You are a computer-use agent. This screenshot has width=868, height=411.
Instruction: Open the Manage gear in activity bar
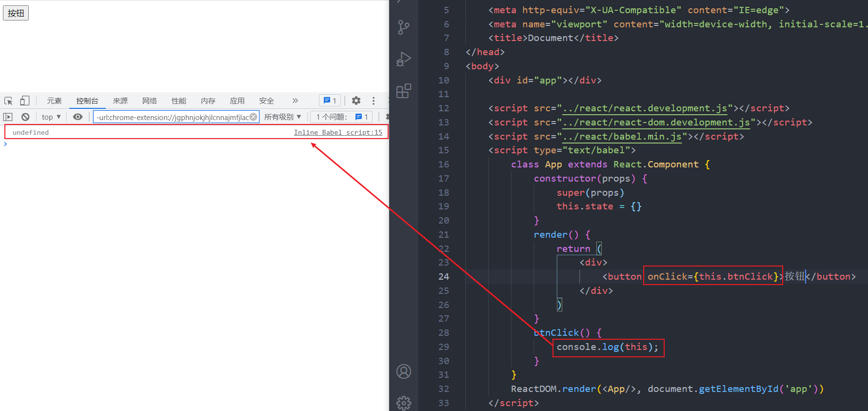(x=404, y=403)
